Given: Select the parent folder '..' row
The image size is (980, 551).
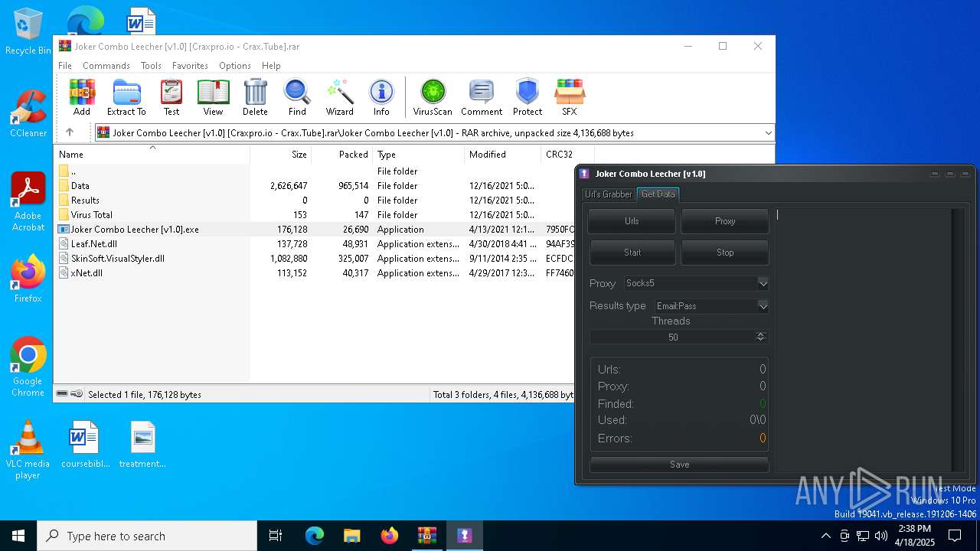Looking at the screenshot, I should tap(314, 171).
